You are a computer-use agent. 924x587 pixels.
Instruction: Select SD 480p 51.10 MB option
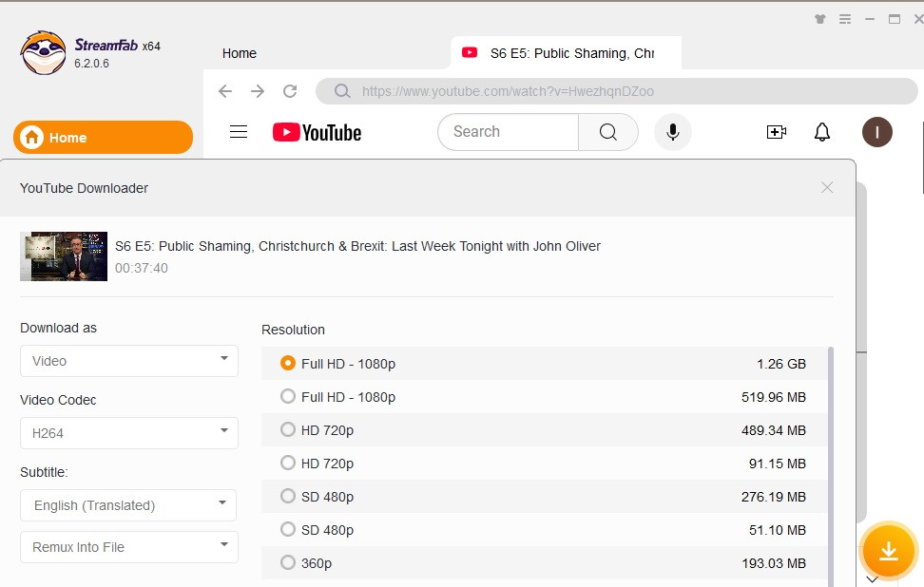coord(544,530)
